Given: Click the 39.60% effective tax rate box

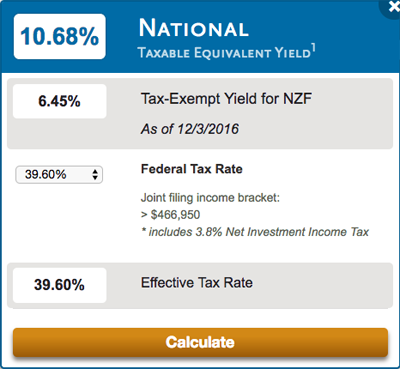Looking at the screenshot, I should (60, 285).
